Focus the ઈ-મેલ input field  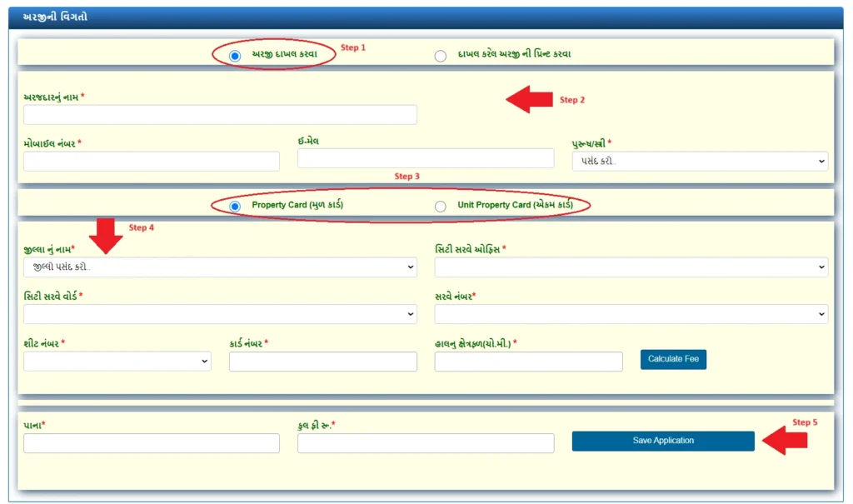point(425,158)
